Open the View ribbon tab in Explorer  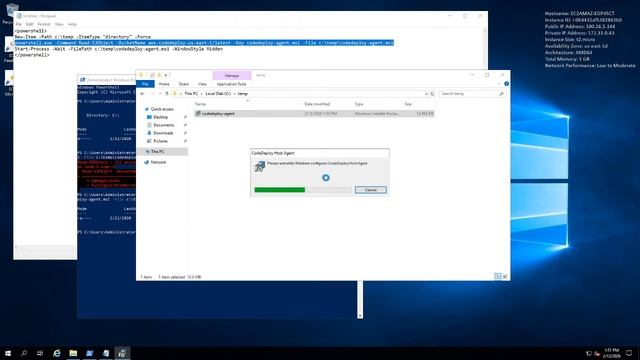coord(202,84)
